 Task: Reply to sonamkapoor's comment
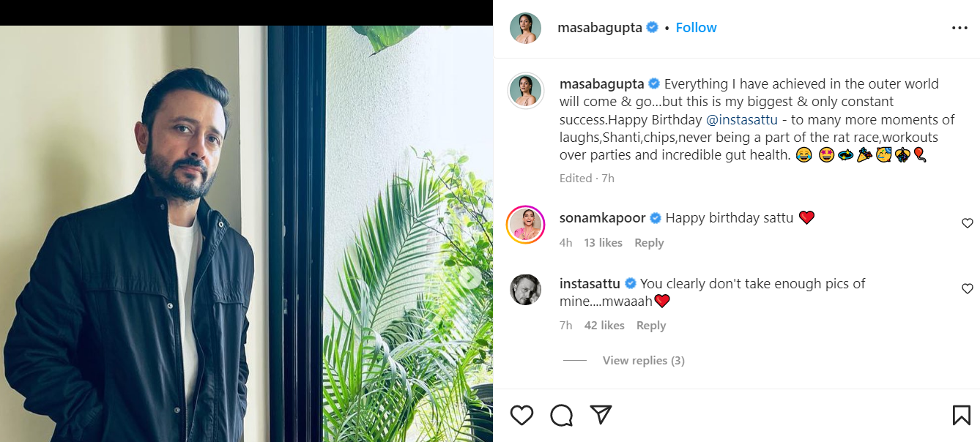click(649, 243)
